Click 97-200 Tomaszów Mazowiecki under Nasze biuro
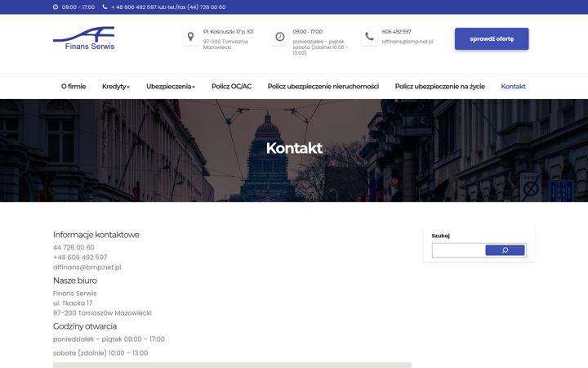Viewport: 588px width, 368px height. pyautogui.click(x=102, y=312)
